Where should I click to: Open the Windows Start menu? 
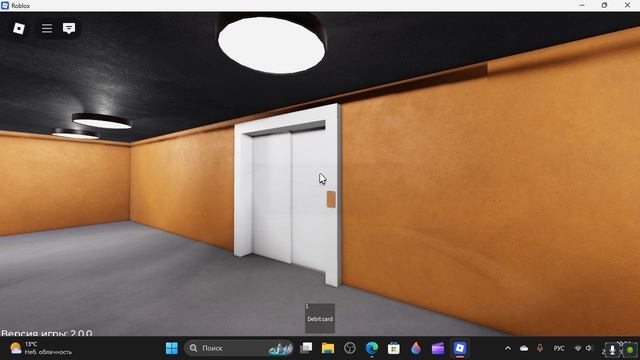pos(172,348)
